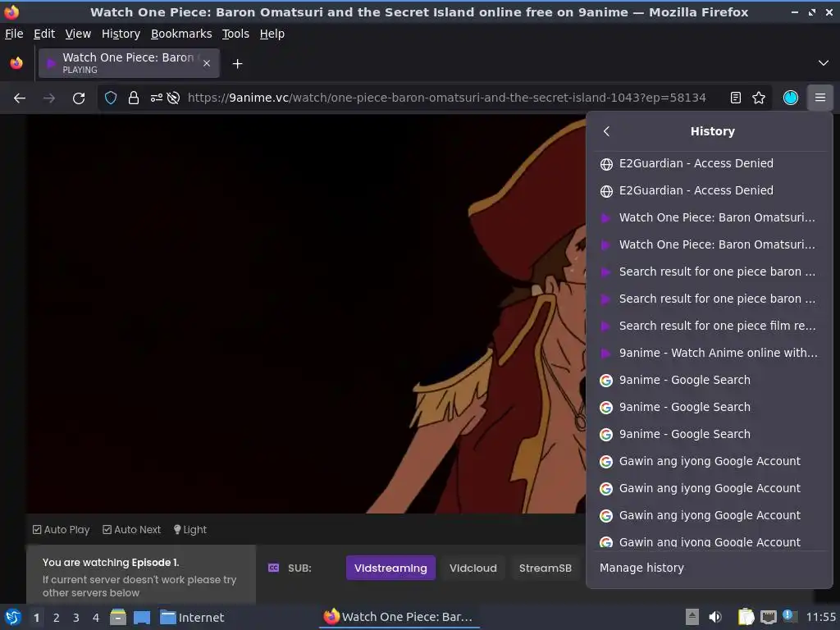
Task: Open the Firefox application menu hamburger
Action: (x=820, y=98)
